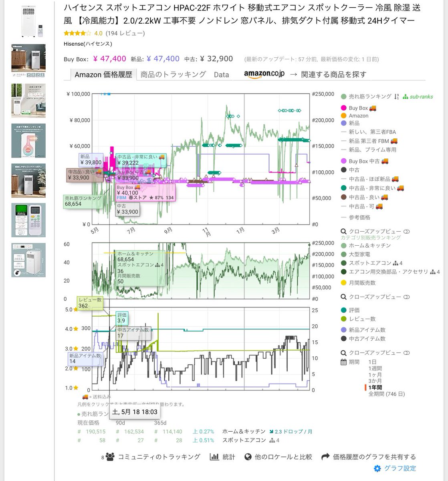This screenshot has height=481, width=448.
Task: Click magnifier icon of first クローズアップビュー
Action: [343, 232]
